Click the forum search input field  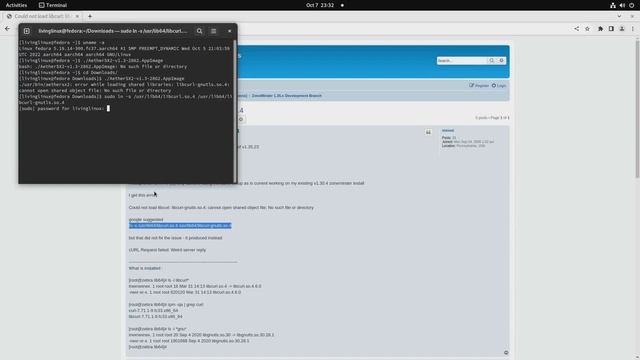pyautogui.click(x=462, y=60)
